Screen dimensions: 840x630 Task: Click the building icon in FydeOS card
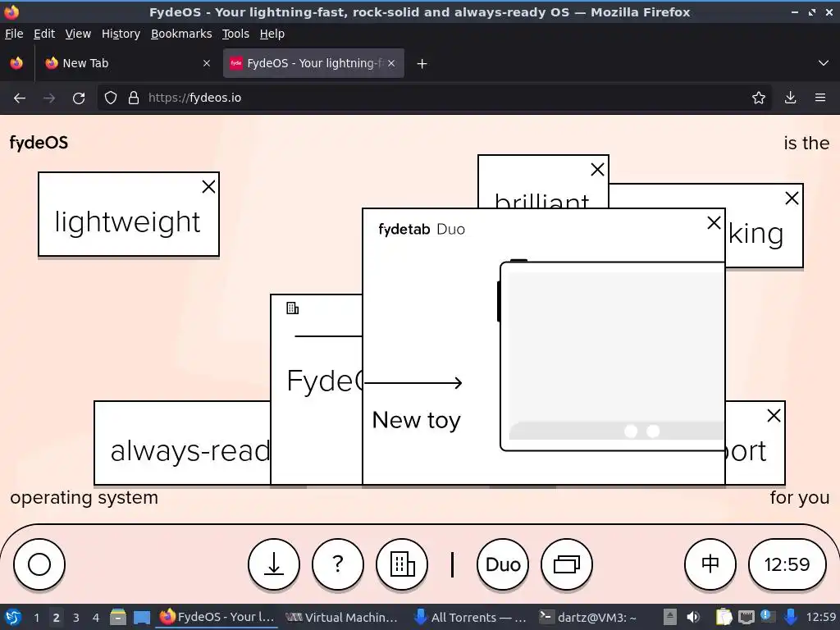pyautogui.click(x=293, y=308)
